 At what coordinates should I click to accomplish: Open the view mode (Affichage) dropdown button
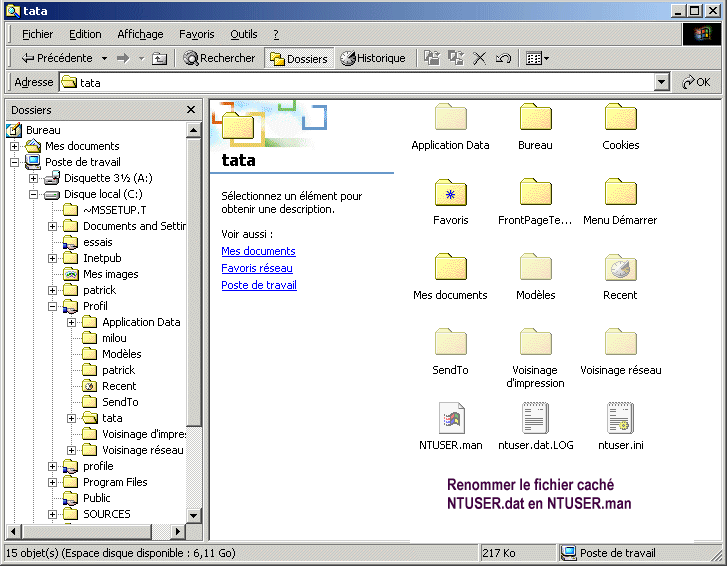[538, 58]
